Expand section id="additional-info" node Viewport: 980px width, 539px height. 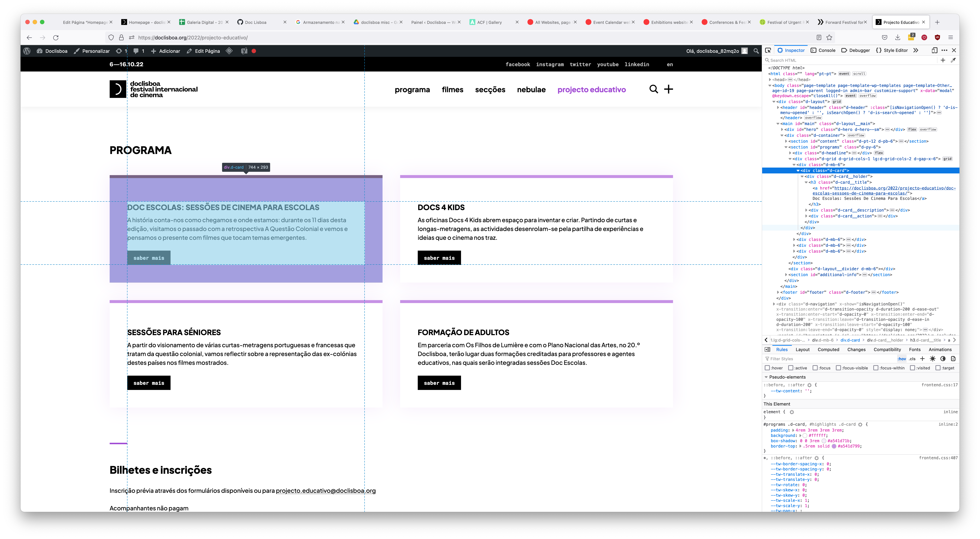click(786, 275)
